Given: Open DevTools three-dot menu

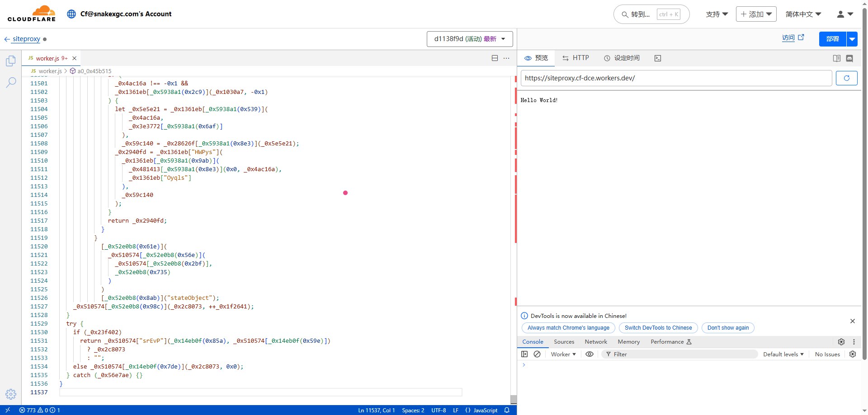Looking at the screenshot, I should (854, 342).
